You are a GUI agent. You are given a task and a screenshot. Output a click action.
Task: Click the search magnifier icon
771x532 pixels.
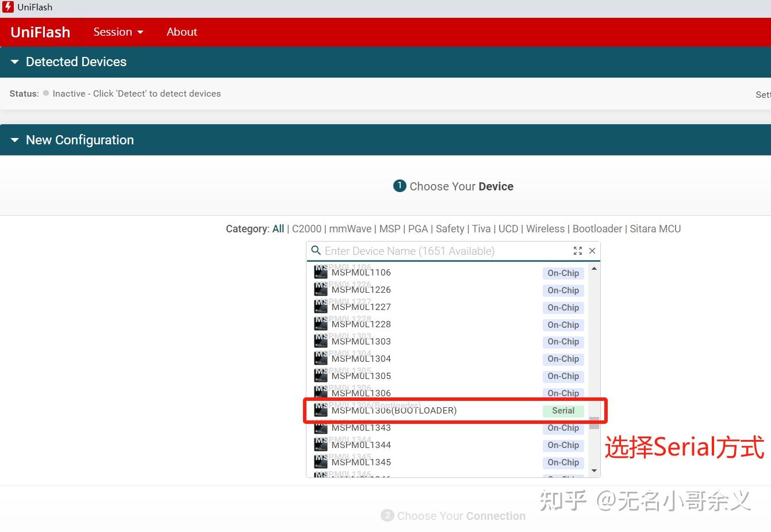click(316, 251)
